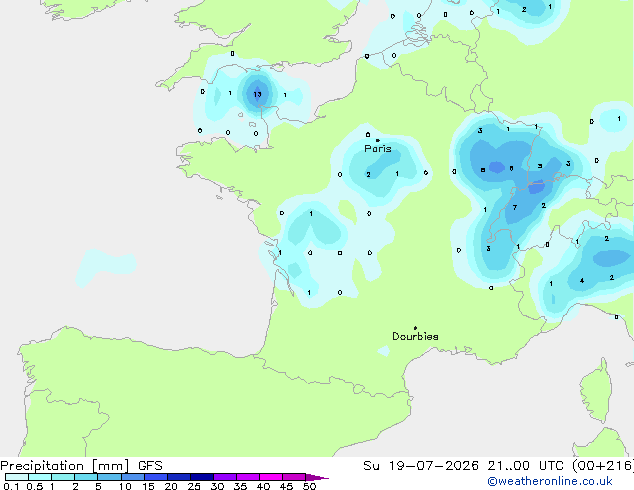
Task: Select the 4 mm precipitation value
Action: click(582, 280)
